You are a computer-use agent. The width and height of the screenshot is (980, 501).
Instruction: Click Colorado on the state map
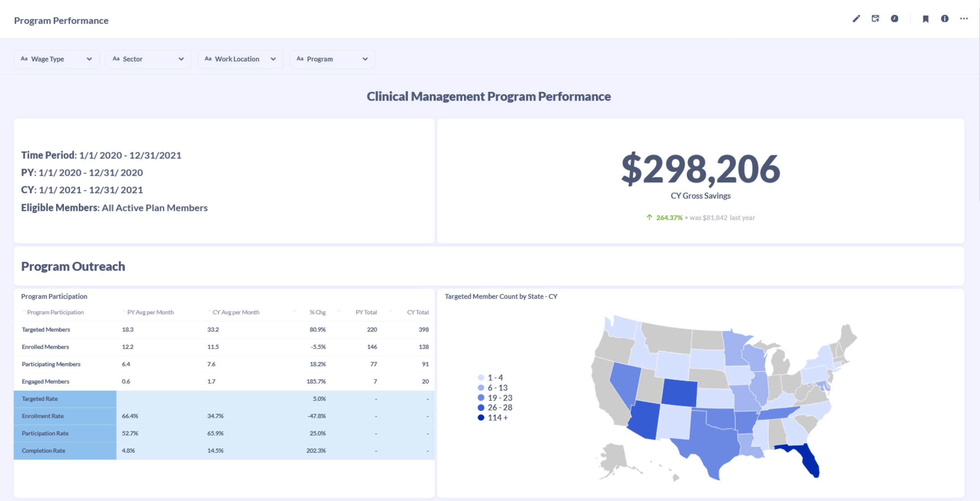click(679, 393)
